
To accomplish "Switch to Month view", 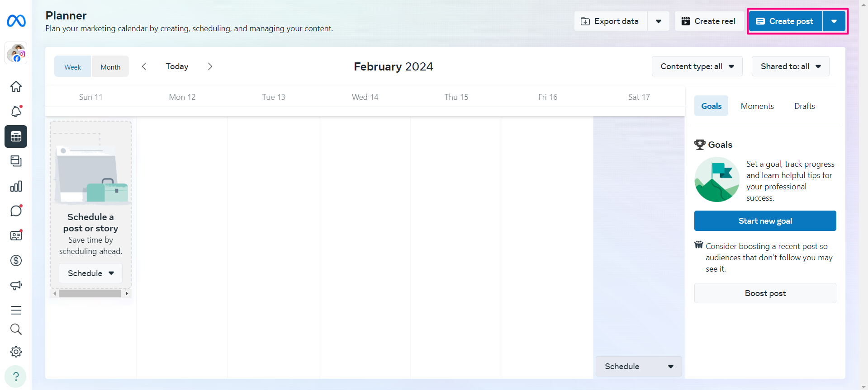I will (x=110, y=66).
